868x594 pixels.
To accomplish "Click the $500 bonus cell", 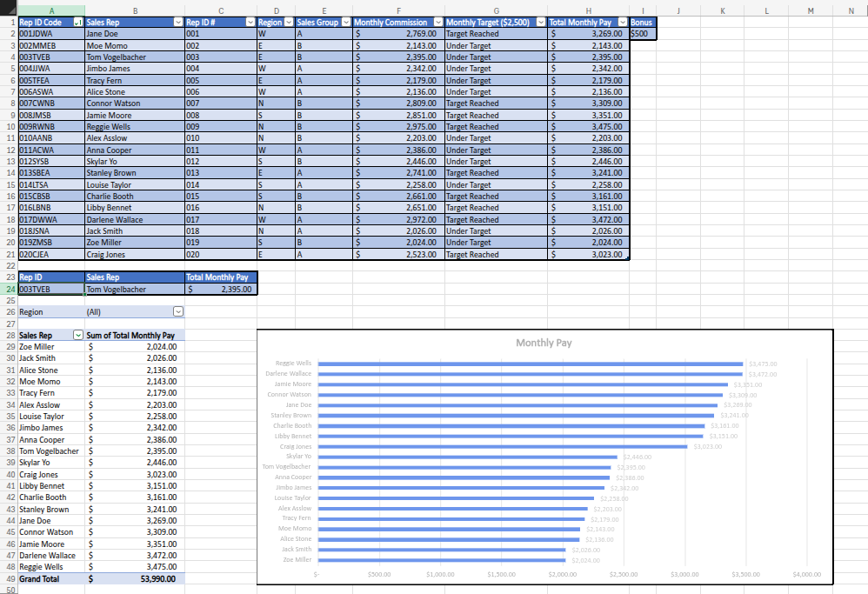I will coord(643,34).
